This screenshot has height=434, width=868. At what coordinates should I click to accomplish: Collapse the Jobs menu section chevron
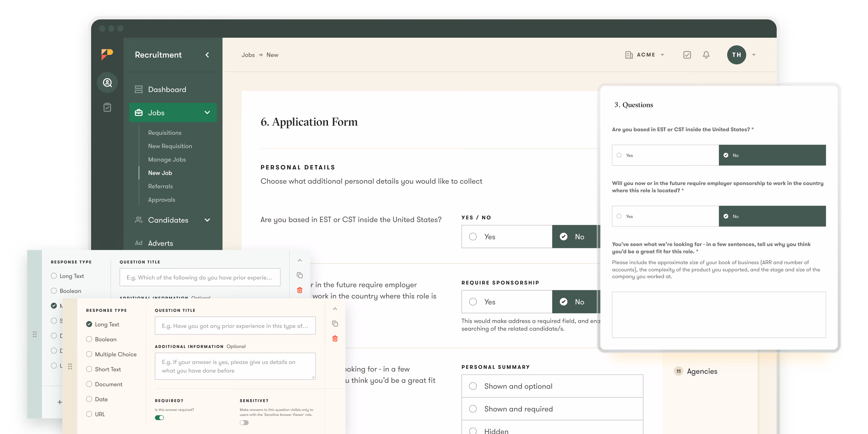(207, 113)
